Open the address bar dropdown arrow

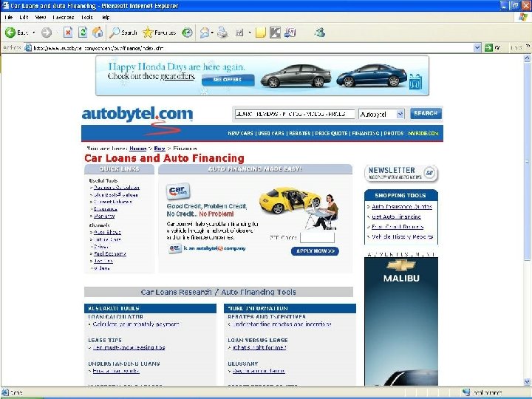click(x=477, y=48)
